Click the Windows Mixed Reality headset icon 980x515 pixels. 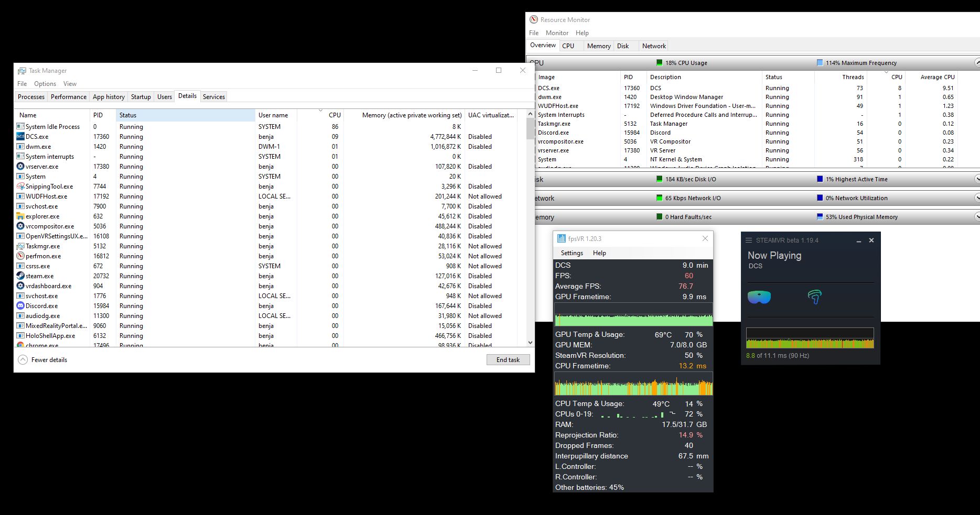759,297
